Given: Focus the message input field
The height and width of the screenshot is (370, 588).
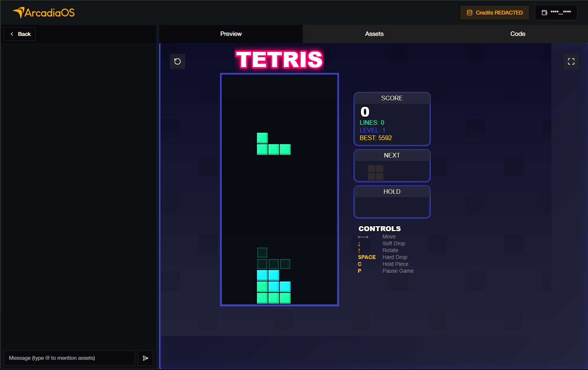Looking at the screenshot, I should pos(69,358).
